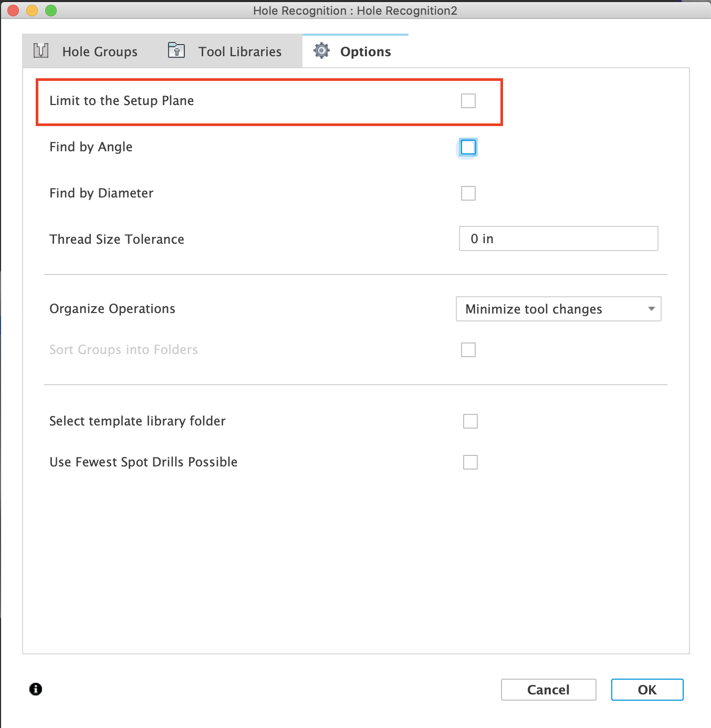This screenshot has height=728, width=711.
Task: Switch to the Hole Groups tab
Action: pyautogui.click(x=100, y=51)
